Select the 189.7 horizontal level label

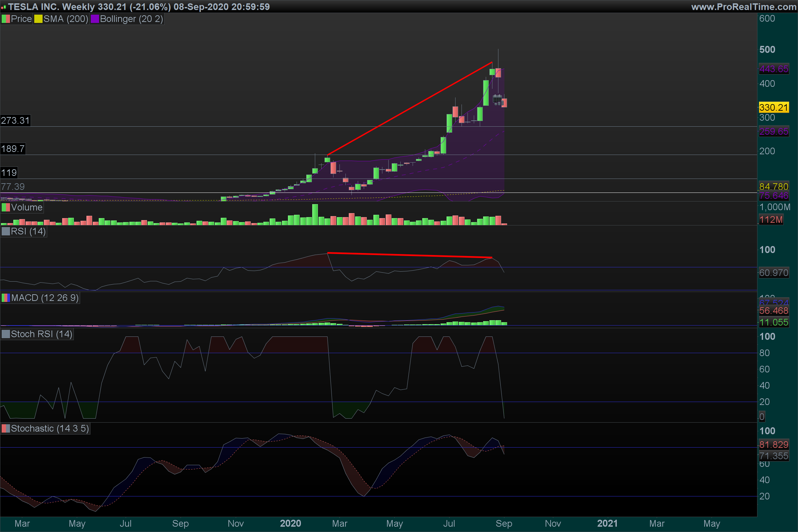[13, 149]
